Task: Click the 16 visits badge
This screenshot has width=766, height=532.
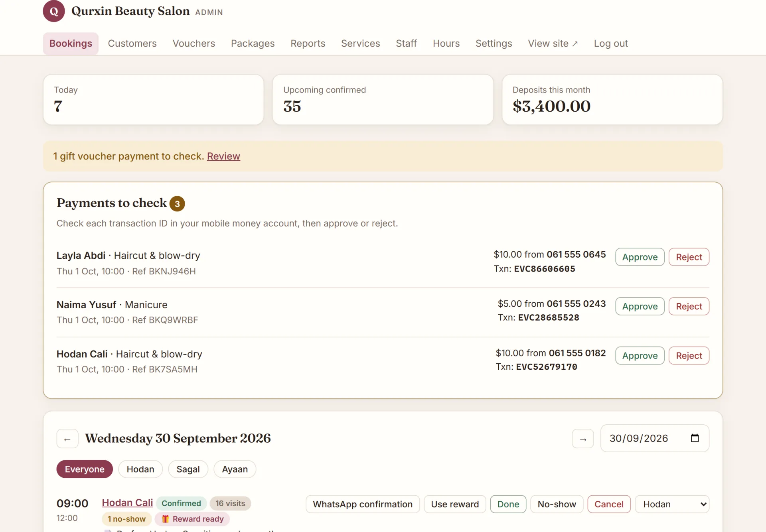Action: [230, 503]
